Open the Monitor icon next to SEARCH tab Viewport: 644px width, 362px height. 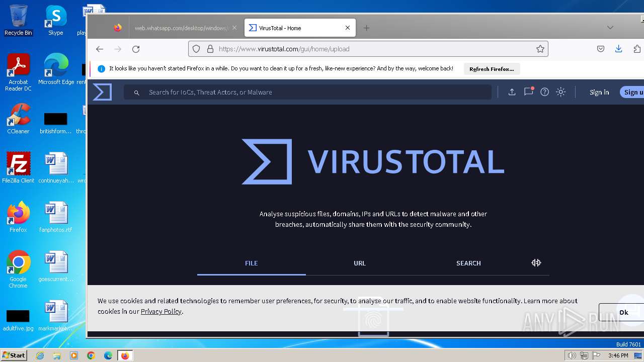[x=536, y=262]
